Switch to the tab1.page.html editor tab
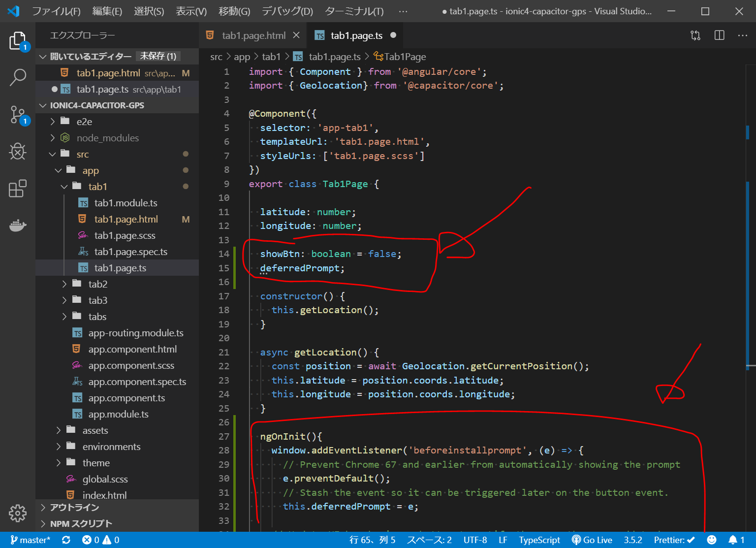Image resolution: width=756 pixels, height=548 pixels. coord(253,35)
